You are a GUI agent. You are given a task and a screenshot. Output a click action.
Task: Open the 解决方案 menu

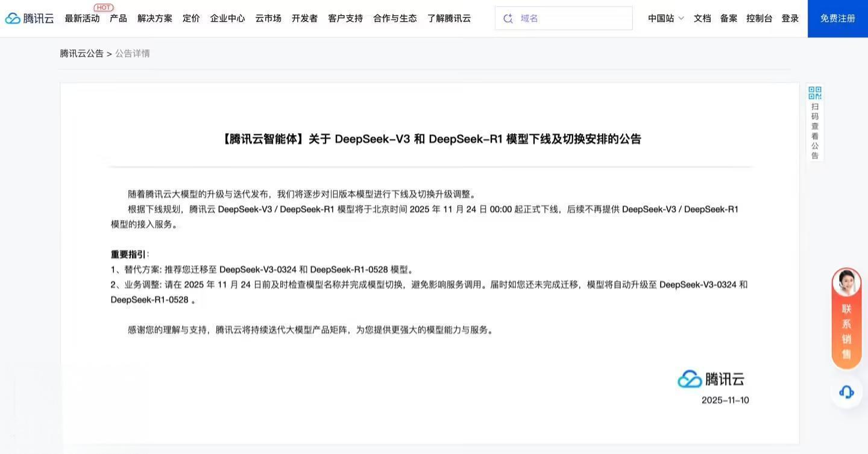click(155, 19)
